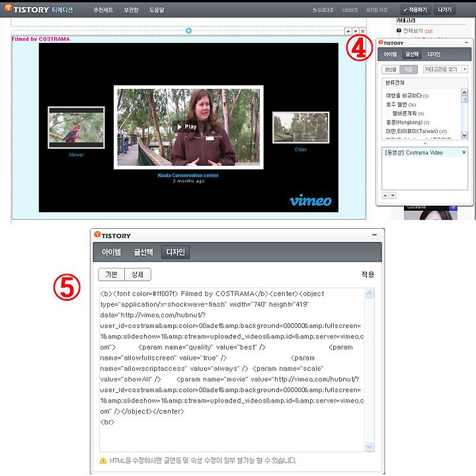
Task: Select the Newer video thumbnail with the red bird
Action: pos(76,128)
